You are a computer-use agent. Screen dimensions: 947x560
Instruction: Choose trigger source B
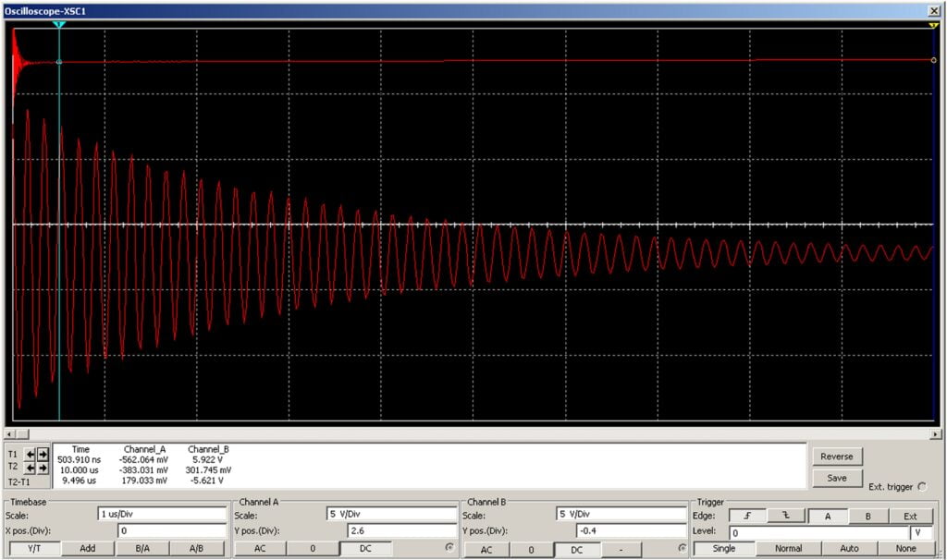click(x=867, y=516)
